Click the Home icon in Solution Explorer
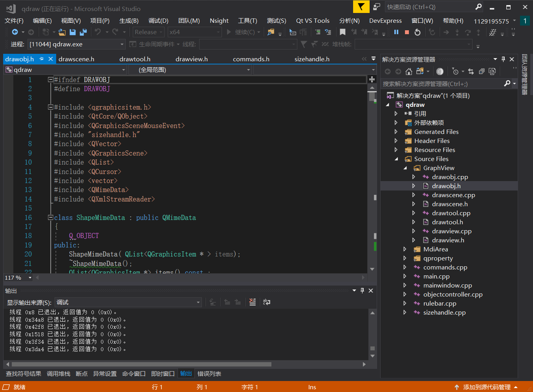Image resolution: width=533 pixels, height=392 pixels. 409,71
